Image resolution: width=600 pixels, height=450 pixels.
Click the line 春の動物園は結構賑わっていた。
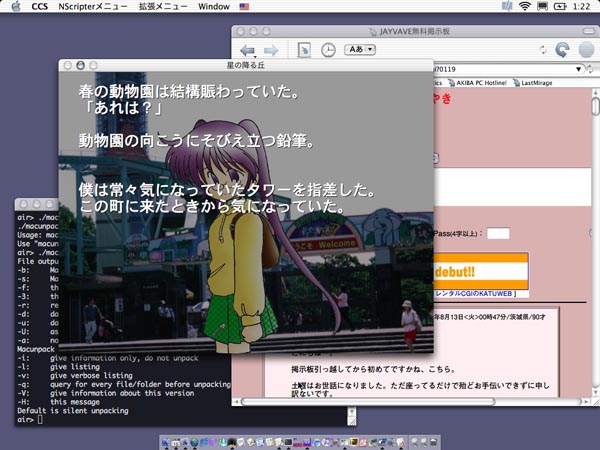click(188, 91)
